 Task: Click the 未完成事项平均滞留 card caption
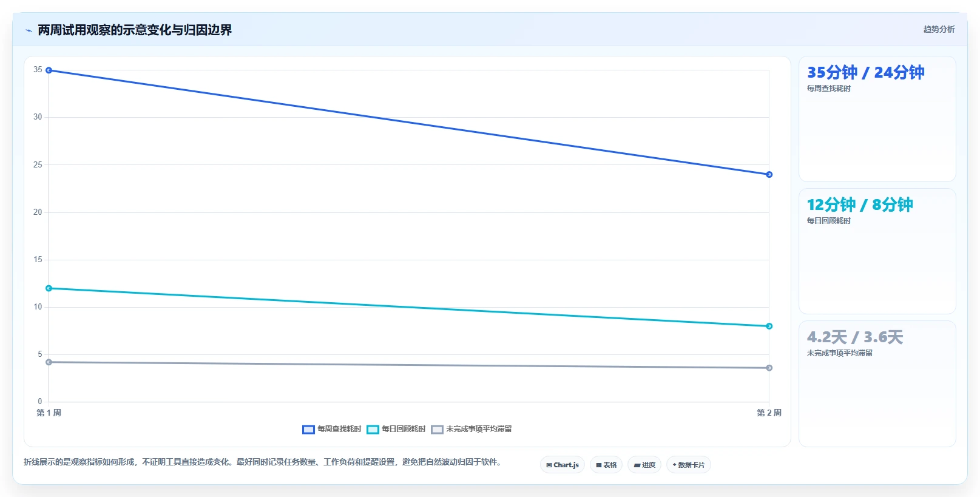coord(840,353)
